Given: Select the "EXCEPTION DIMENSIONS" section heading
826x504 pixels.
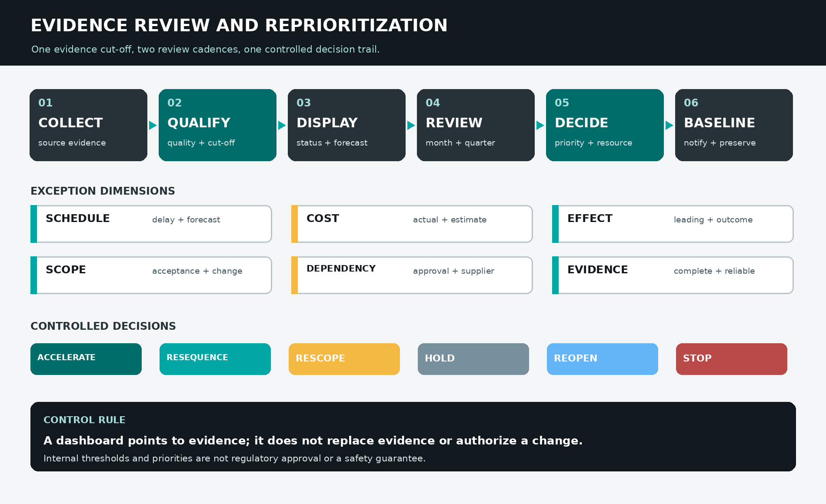Looking at the screenshot, I should tap(103, 191).
